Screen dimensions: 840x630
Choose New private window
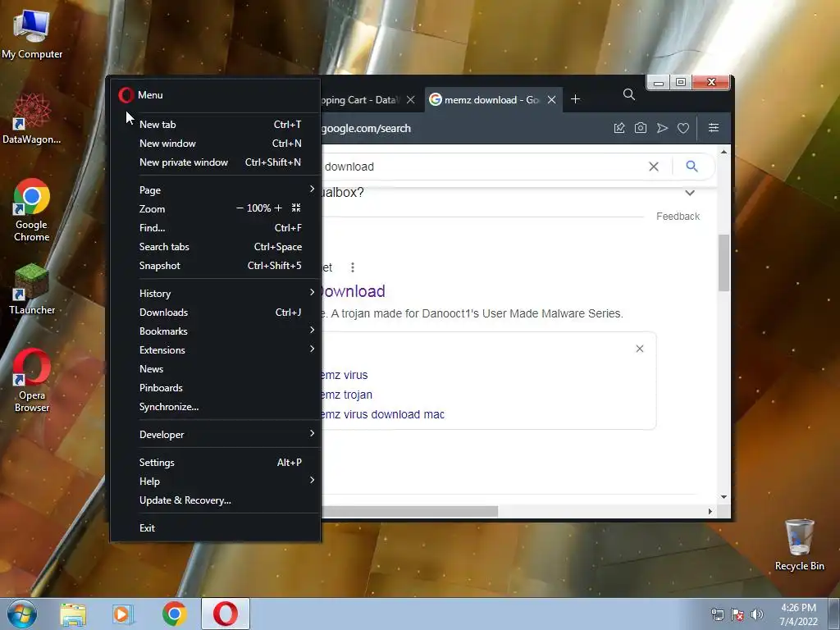216,162
